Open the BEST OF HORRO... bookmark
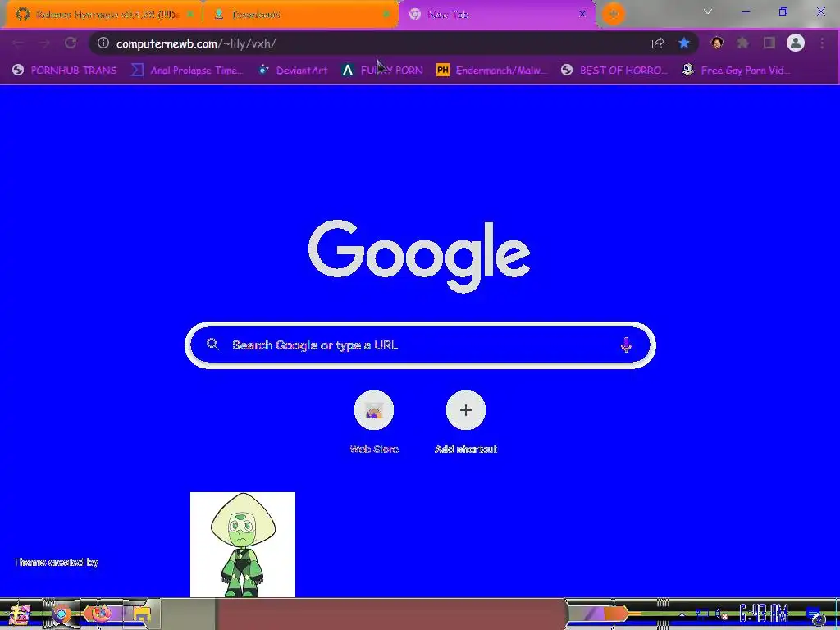This screenshot has height=630, width=840. [x=614, y=71]
